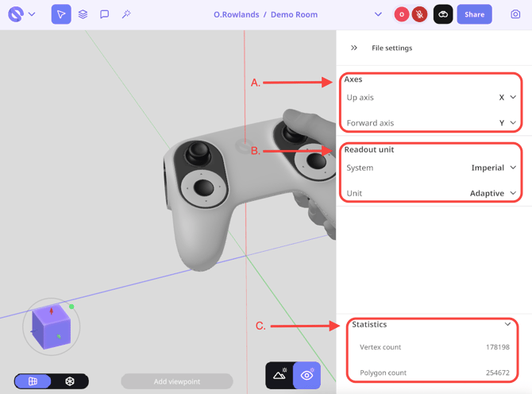Viewport: 532px width, 394px height.
Task: Click the orientation cube gizmo
Action: point(52,325)
